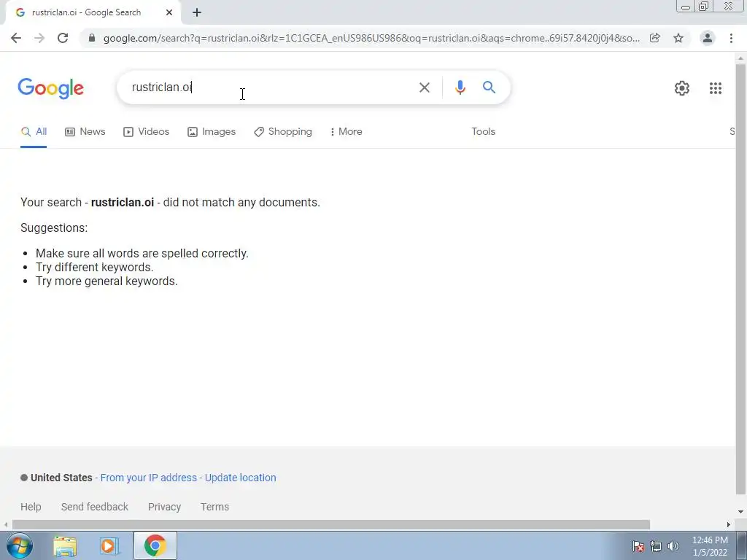Click the horizontal scrollbar thumb

click(330, 524)
